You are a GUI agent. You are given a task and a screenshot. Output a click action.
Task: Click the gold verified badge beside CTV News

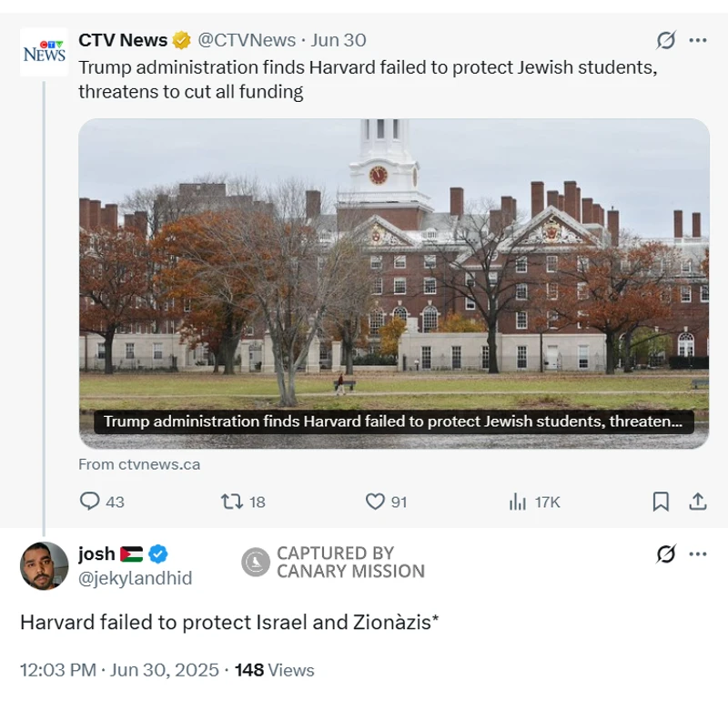click(x=182, y=40)
